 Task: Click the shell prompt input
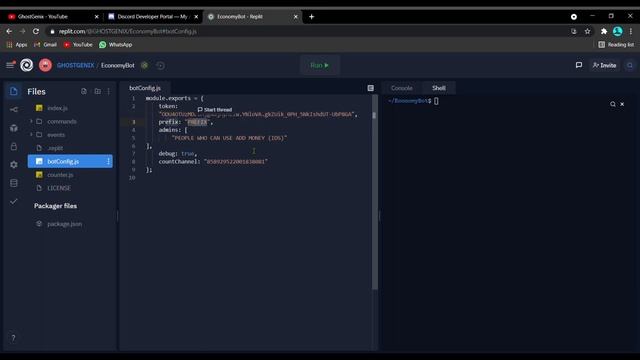[436, 101]
